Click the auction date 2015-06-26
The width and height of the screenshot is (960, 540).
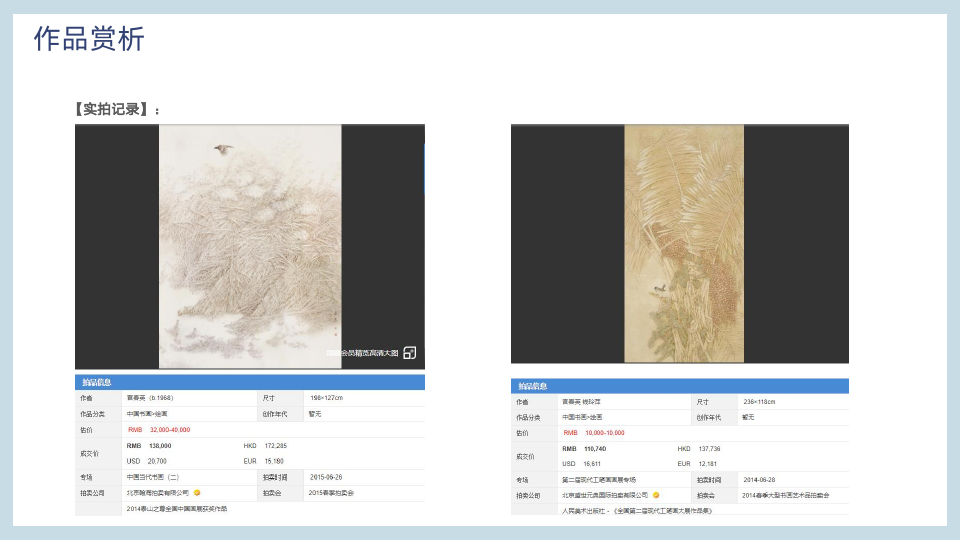click(x=326, y=477)
